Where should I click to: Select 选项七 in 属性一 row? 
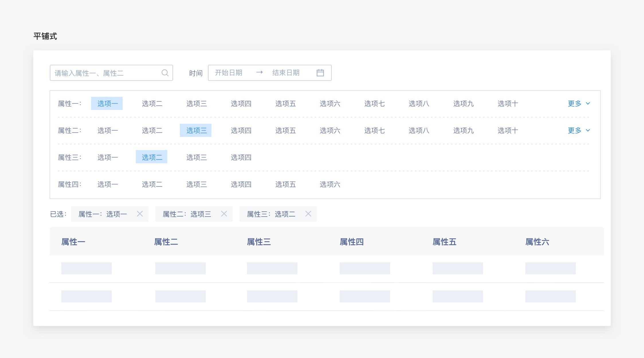coord(374,103)
